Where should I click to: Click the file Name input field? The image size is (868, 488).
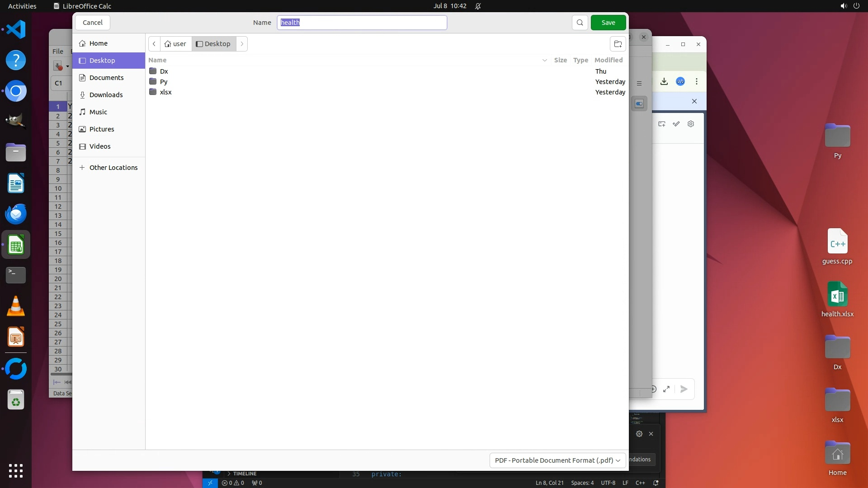tap(362, 23)
